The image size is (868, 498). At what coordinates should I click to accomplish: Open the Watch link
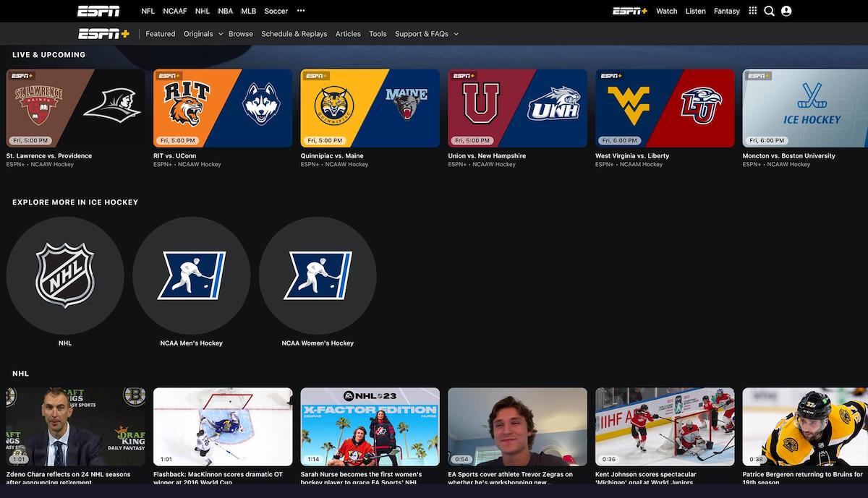tap(666, 11)
